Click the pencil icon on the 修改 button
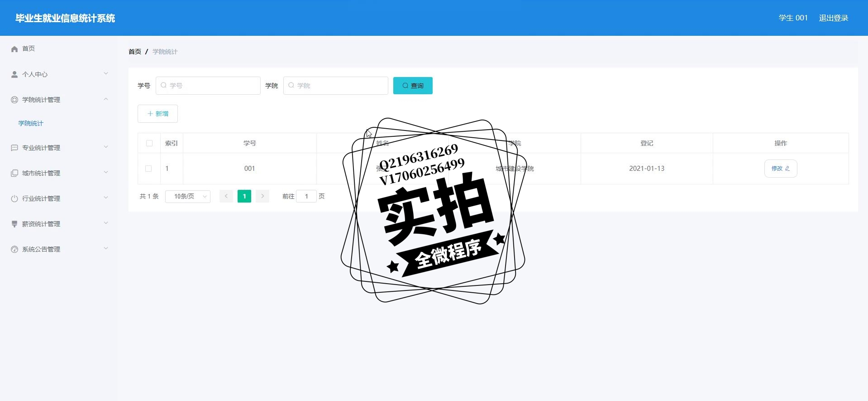This screenshot has height=401, width=868. pyautogui.click(x=787, y=169)
